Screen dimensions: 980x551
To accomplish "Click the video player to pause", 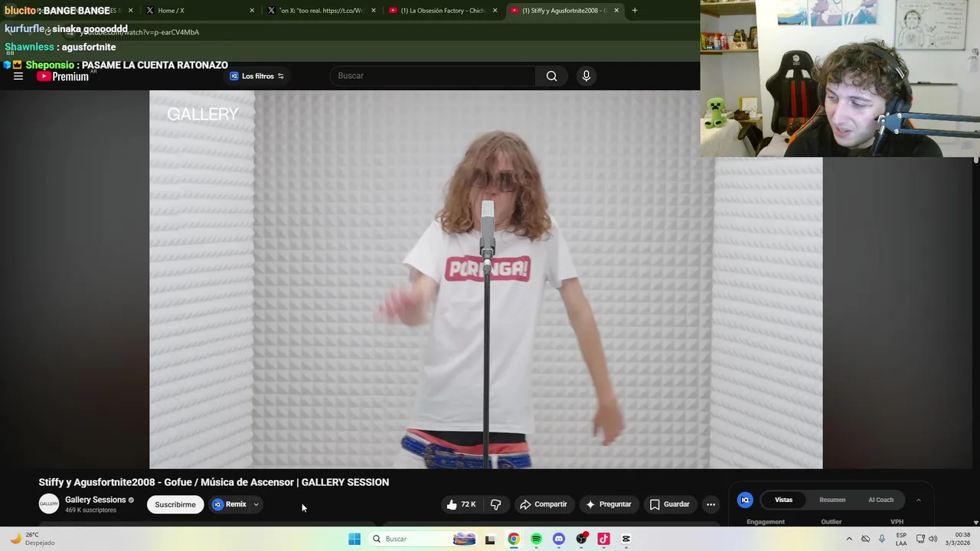I will tap(485, 279).
